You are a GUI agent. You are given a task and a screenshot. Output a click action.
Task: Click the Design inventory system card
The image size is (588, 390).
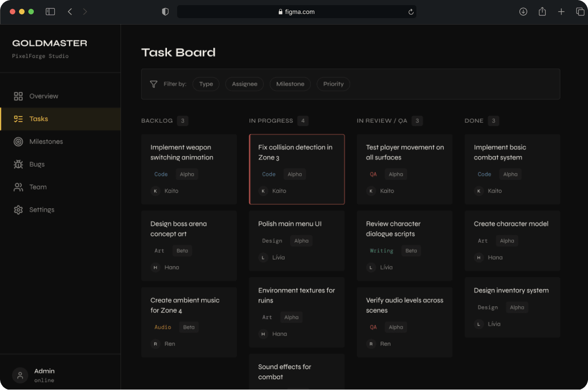point(512,307)
